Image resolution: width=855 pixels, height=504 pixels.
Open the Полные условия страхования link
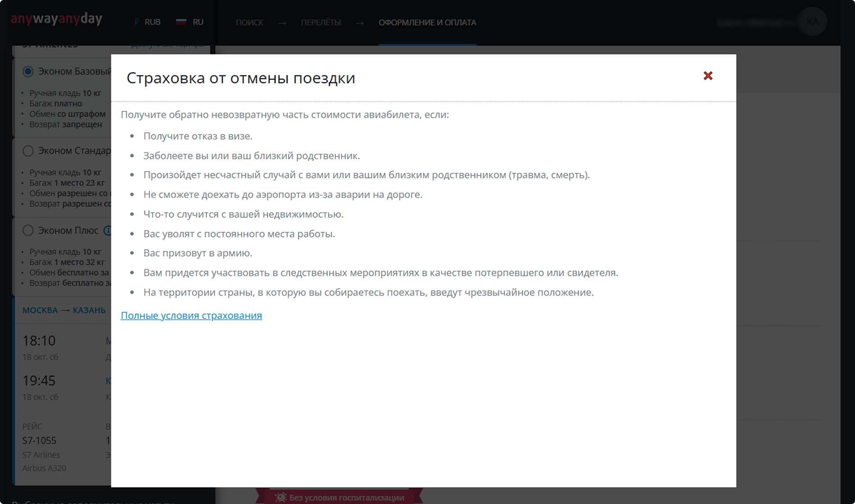[x=191, y=315]
